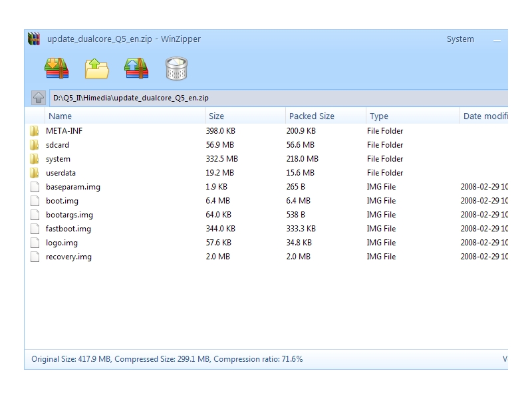
Task: Click the 57.6 KB size value
Action: point(219,243)
